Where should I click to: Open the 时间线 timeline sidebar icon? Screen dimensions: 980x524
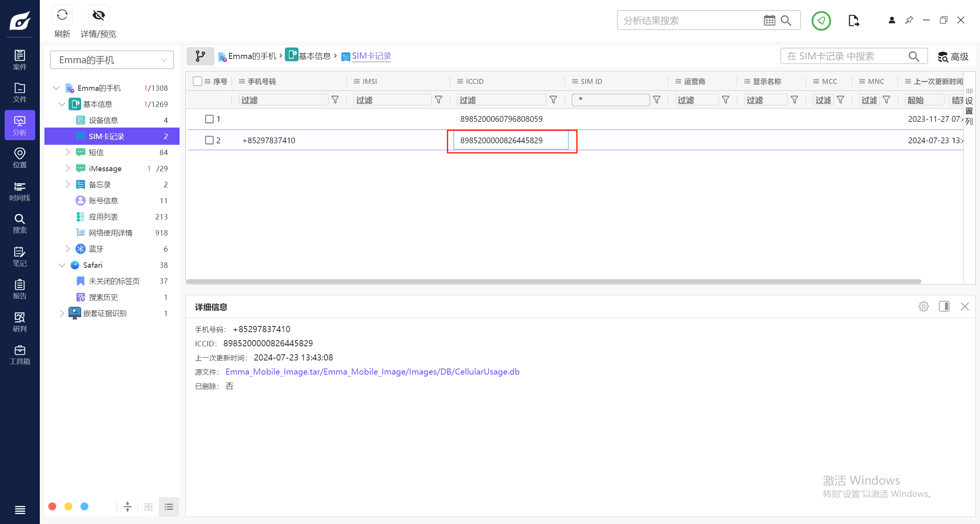(20, 191)
